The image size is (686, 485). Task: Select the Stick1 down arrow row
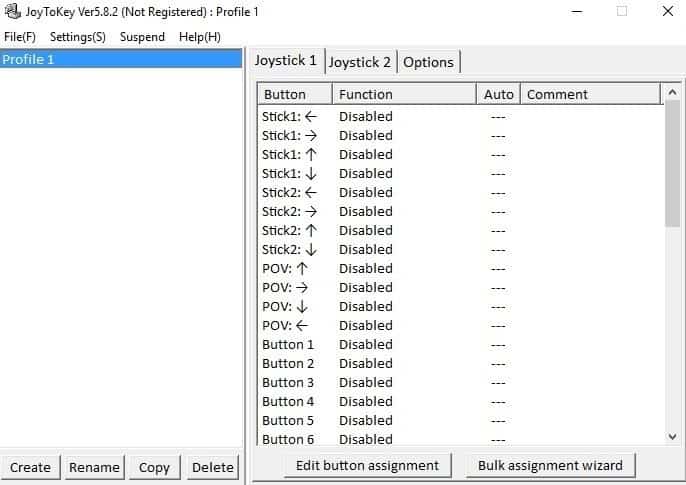461,174
